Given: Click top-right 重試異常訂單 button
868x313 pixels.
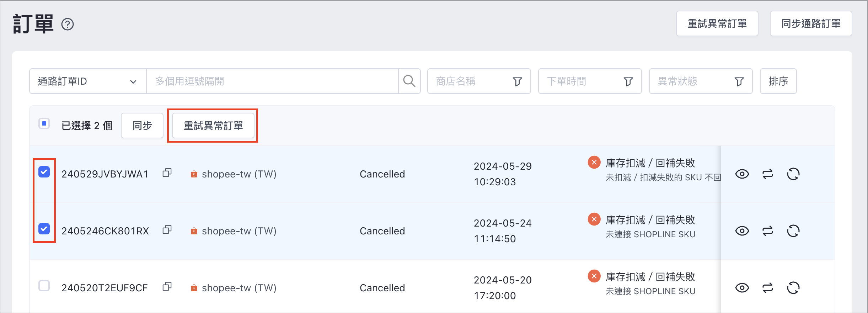Looking at the screenshot, I should [717, 23].
